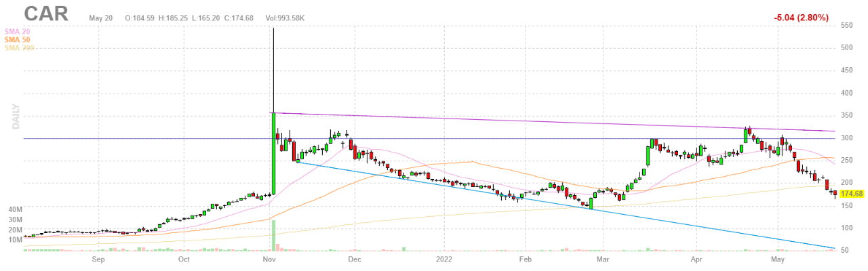Click the O:184.59 open price value
Viewport: 868px width, 271px height.
click(138, 18)
